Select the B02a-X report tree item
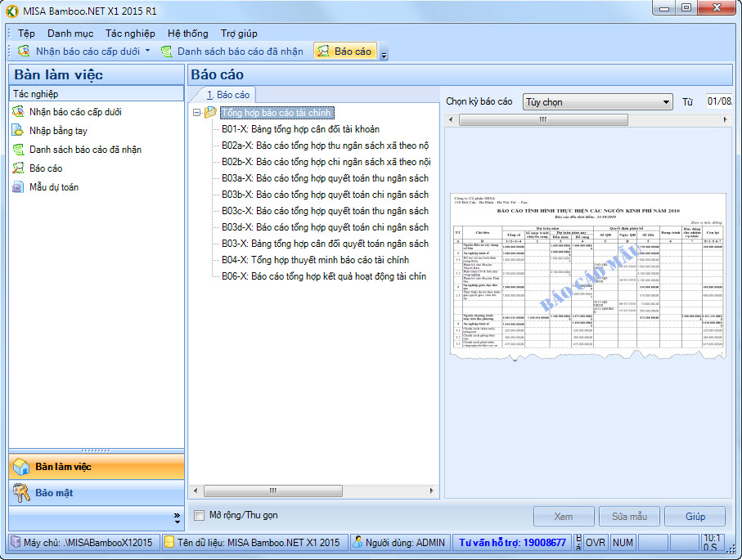Screen dimensions: 742x560 326,146
